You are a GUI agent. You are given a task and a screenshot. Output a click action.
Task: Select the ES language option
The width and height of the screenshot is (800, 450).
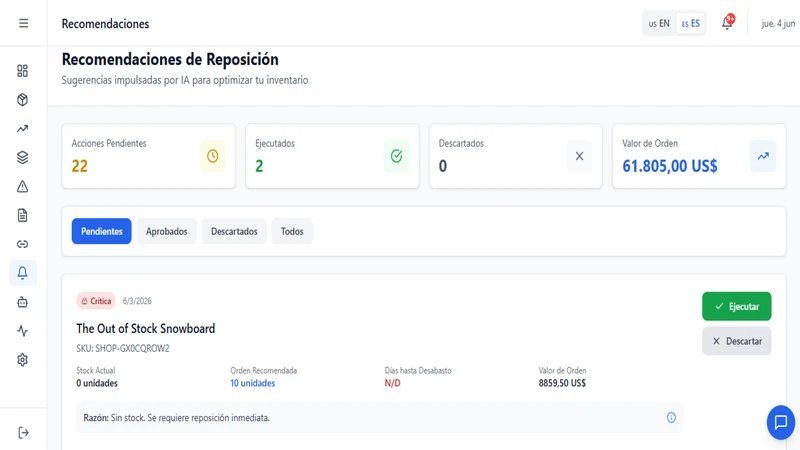(x=691, y=23)
